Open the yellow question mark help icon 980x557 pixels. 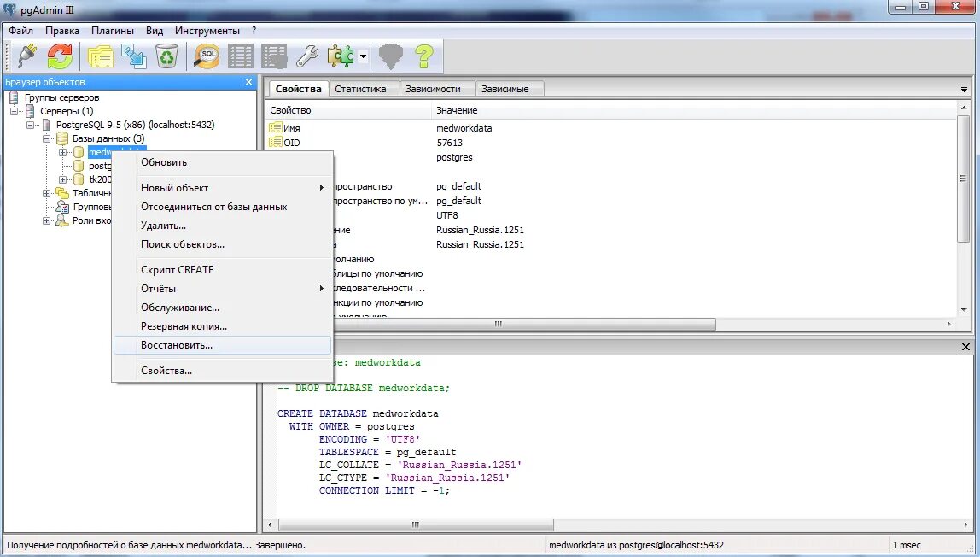(x=424, y=56)
